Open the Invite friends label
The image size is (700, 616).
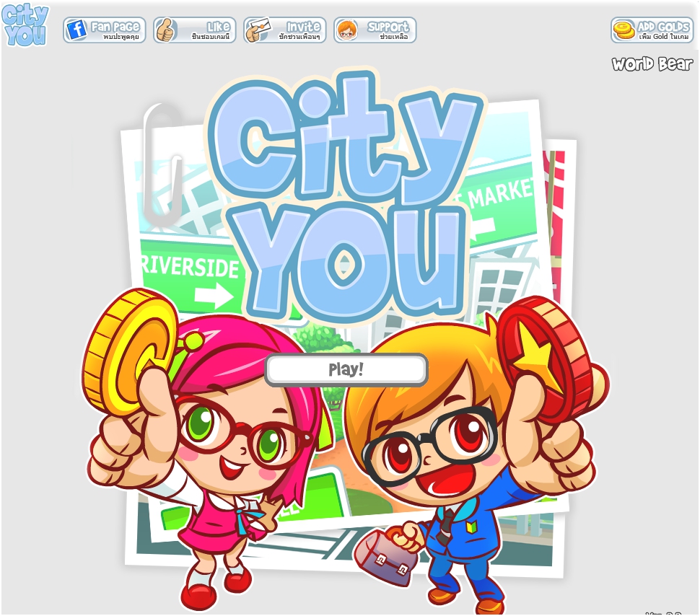303,27
